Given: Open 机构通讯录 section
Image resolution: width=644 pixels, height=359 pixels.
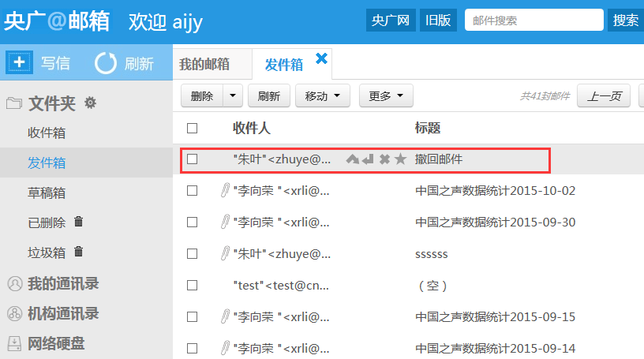Looking at the screenshot, I should pyautogui.click(x=63, y=314).
